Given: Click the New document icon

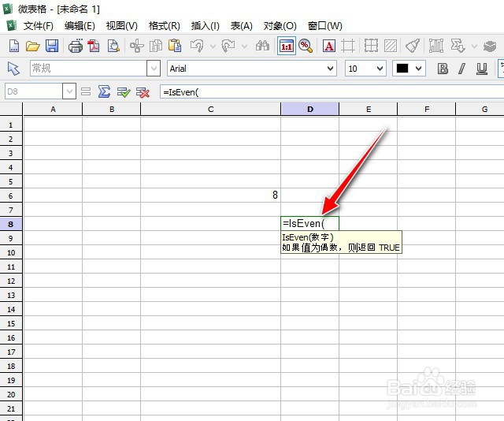Looking at the screenshot, I should point(14,46).
